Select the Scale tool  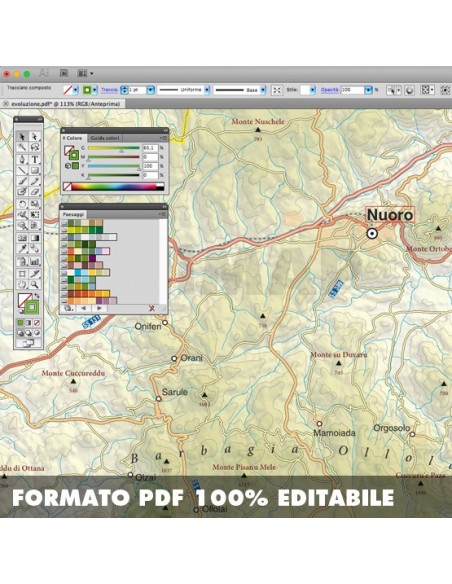[35, 204]
